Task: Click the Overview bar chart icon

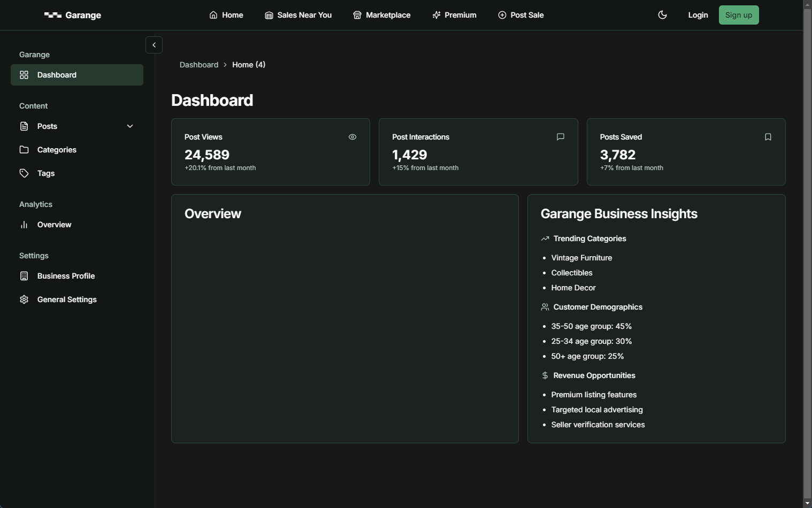Action: [24, 225]
